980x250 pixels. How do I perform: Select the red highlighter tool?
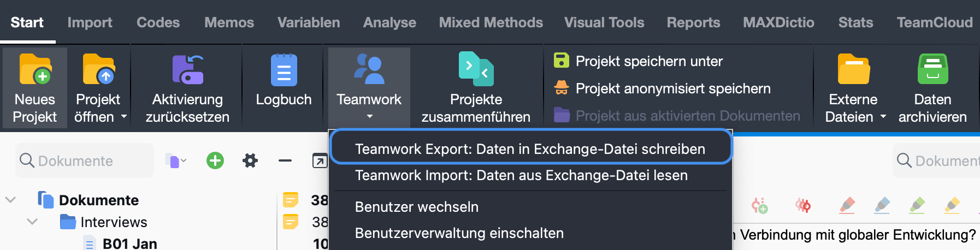click(x=847, y=205)
